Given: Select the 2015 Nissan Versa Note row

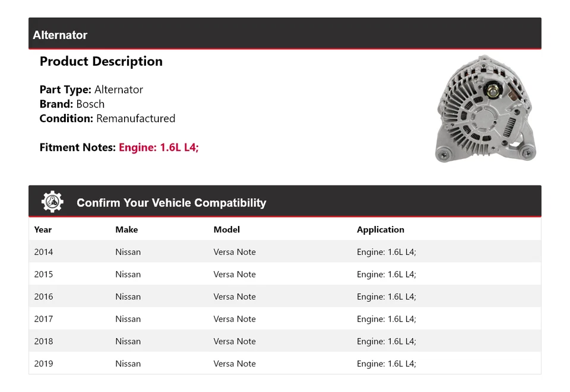Looking at the screenshot, I should 237,274.
